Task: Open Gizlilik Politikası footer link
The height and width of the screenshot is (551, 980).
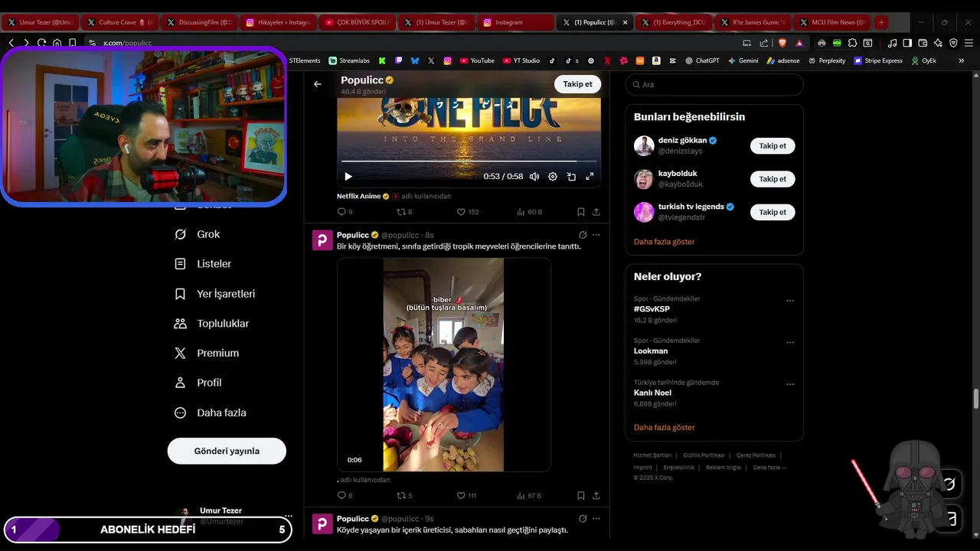Action: (704, 455)
